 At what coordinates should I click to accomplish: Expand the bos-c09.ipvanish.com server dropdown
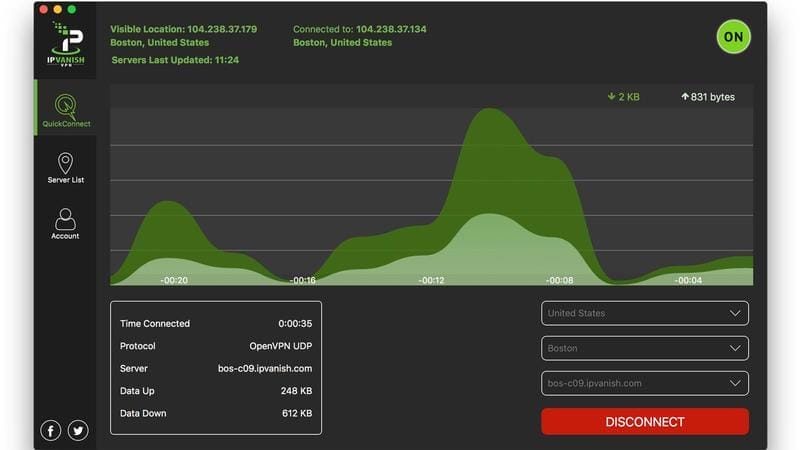click(x=644, y=383)
